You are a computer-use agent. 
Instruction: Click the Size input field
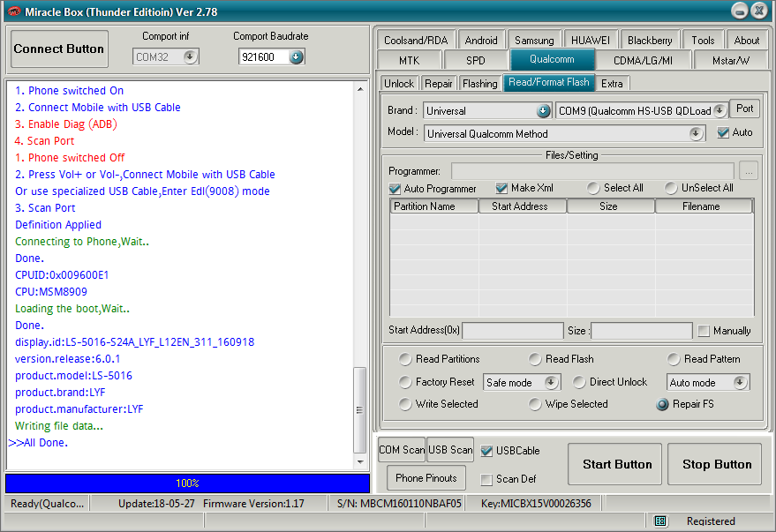click(642, 331)
